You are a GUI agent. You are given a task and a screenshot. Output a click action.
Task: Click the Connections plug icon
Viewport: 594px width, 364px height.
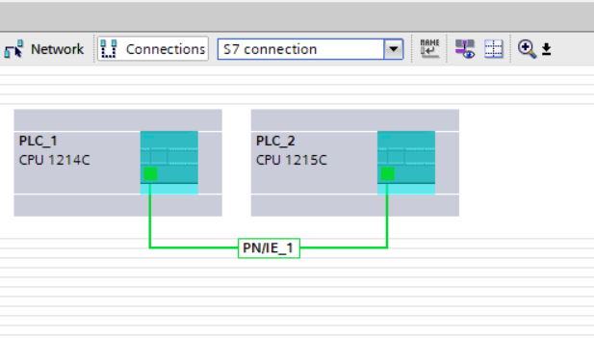109,49
